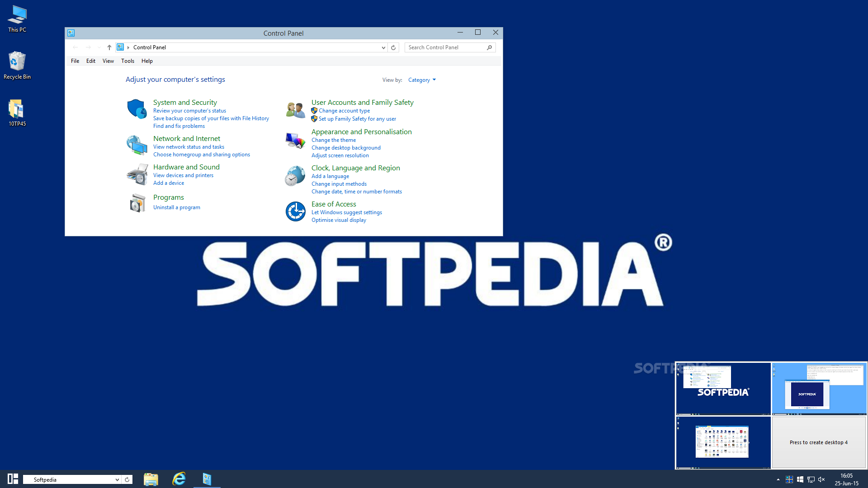Click the Add a device link
Viewport: 868px width, 488px height.
[x=169, y=183]
